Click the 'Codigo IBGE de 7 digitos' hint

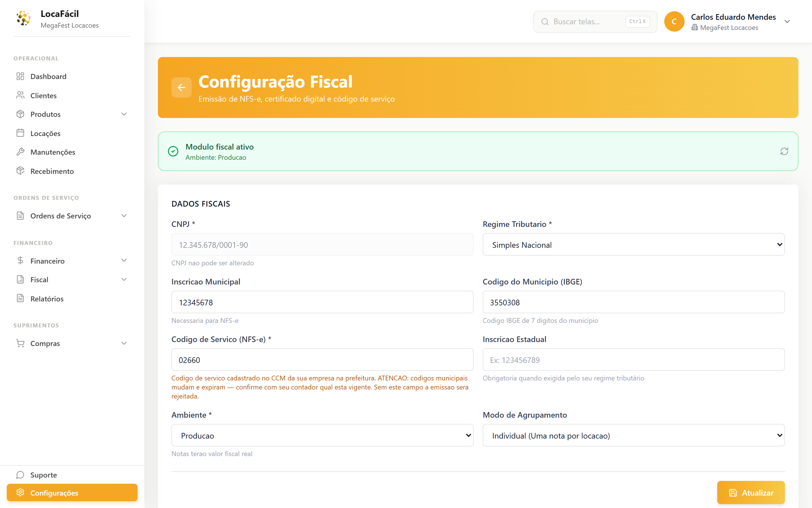tap(540, 321)
